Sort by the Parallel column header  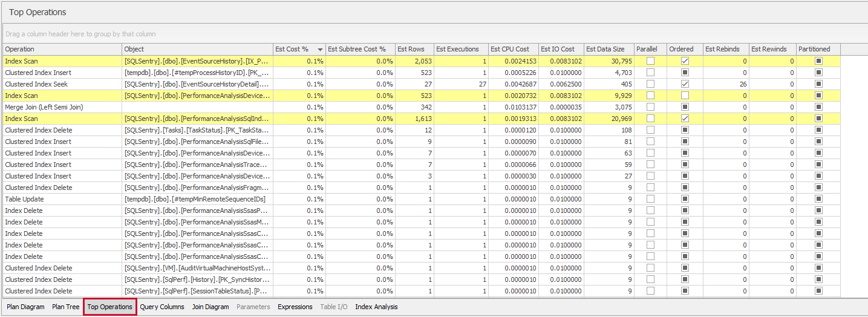pyautogui.click(x=650, y=49)
